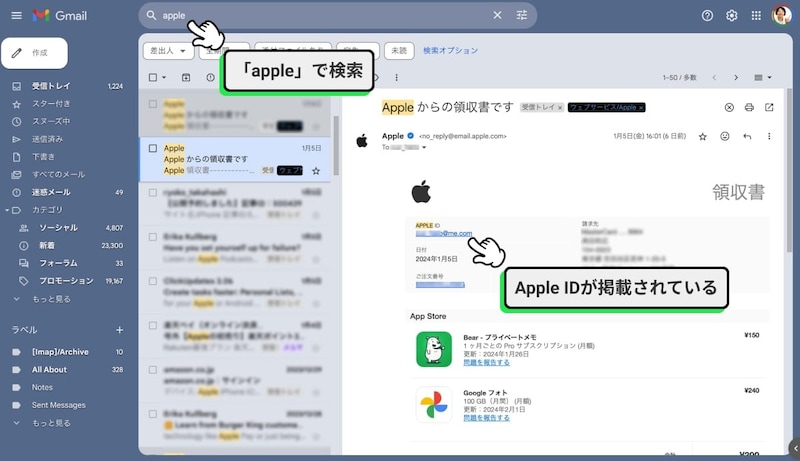The height and width of the screenshot is (461, 800).
Task: Print the Apple receipt email
Action: [x=749, y=107]
